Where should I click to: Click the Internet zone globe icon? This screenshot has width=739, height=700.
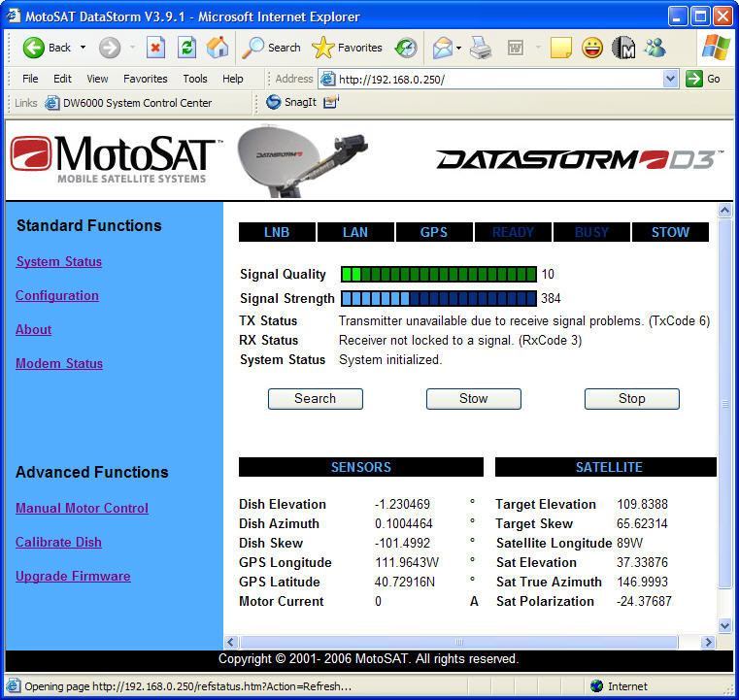coord(596,685)
